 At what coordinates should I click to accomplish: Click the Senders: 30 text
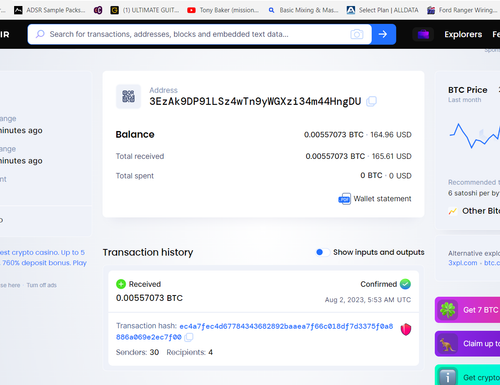coord(137,352)
